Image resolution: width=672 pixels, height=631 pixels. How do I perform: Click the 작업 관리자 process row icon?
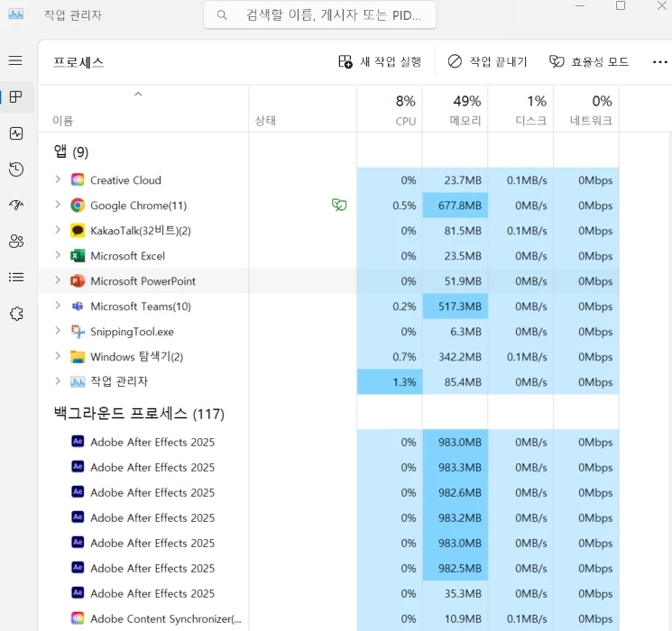pyautogui.click(x=78, y=381)
